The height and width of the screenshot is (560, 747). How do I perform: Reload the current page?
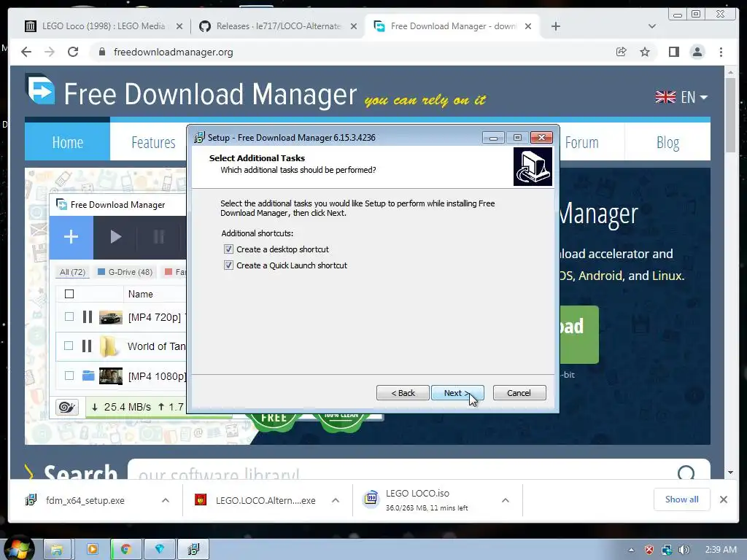73,52
